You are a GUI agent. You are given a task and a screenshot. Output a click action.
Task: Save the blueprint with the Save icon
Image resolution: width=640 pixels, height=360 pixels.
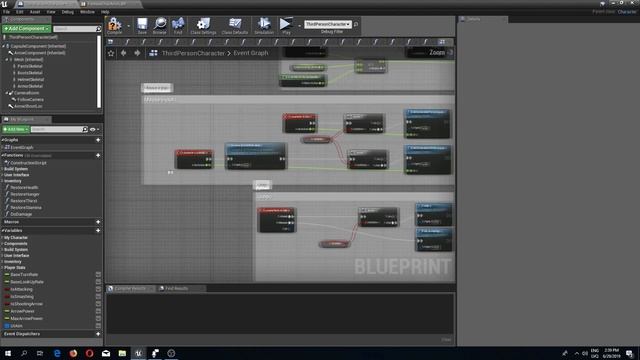(x=142, y=25)
